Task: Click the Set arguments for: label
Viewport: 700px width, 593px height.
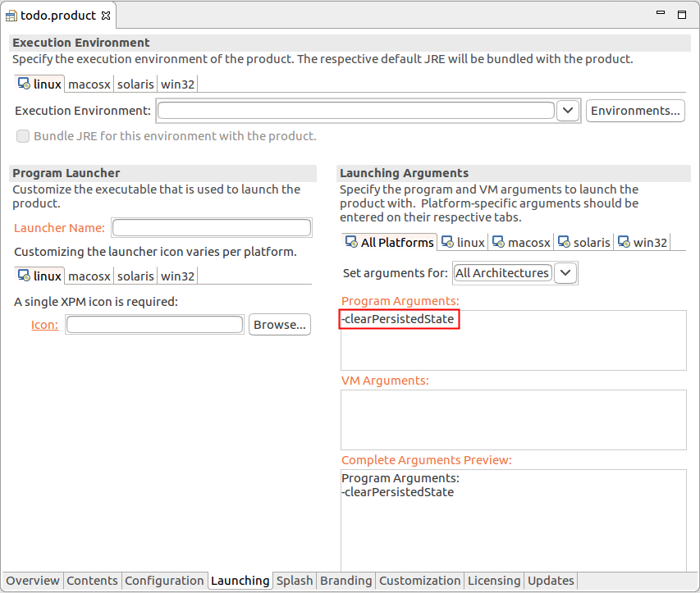Action: (395, 273)
